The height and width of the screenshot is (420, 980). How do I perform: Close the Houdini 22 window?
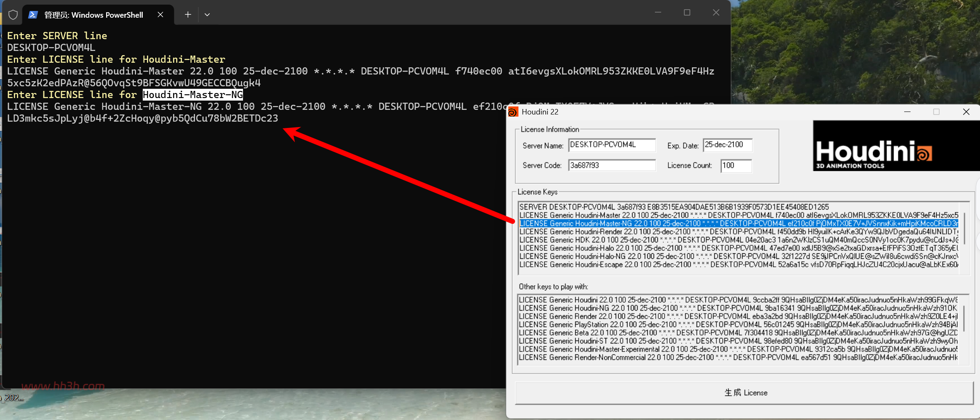pos(966,112)
